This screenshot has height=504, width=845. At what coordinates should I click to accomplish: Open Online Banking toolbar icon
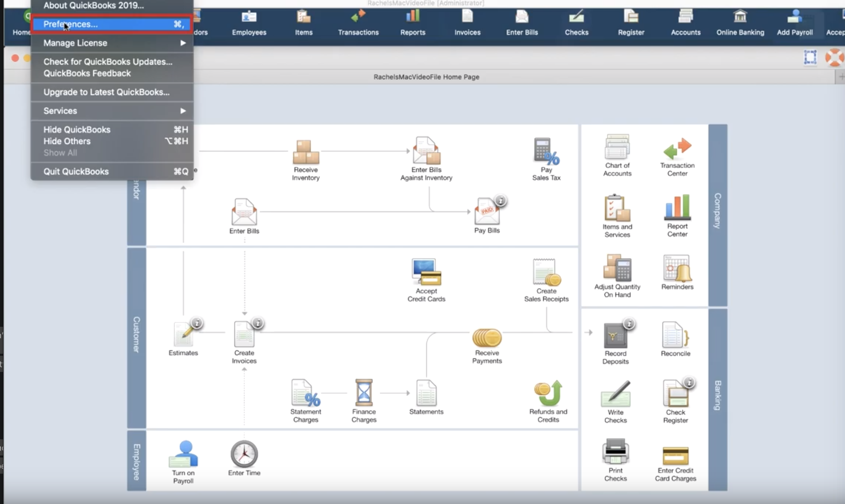pyautogui.click(x=740, y=23)
